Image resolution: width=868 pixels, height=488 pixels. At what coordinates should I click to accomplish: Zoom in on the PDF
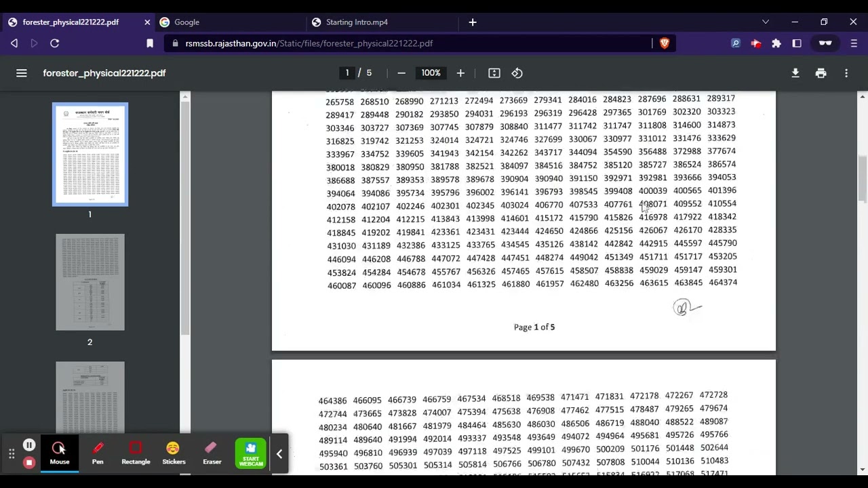pos(460,73)
